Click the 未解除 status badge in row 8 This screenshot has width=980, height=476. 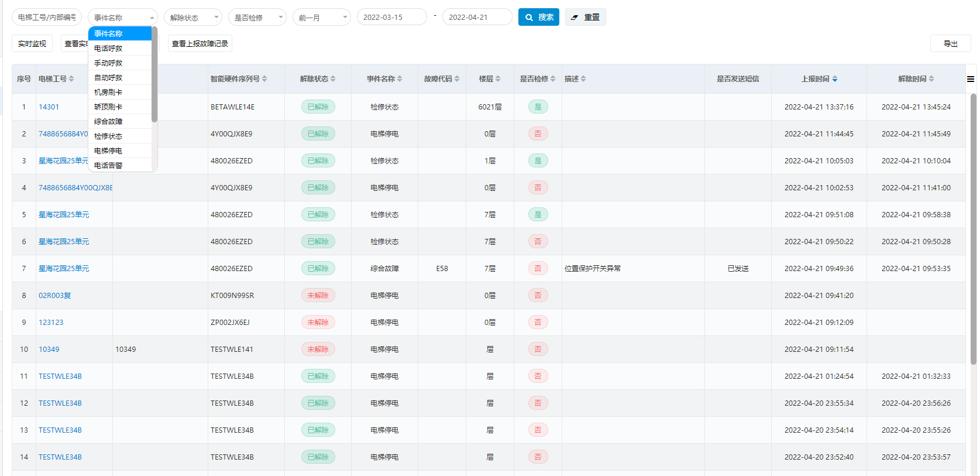coord(318,296)
